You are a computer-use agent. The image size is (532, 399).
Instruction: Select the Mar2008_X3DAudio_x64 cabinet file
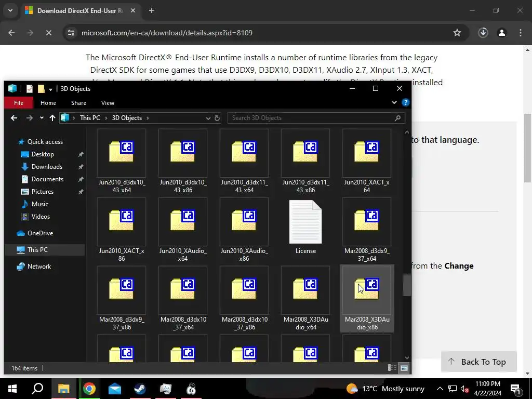pyautogui.click(x=305, y=298)
